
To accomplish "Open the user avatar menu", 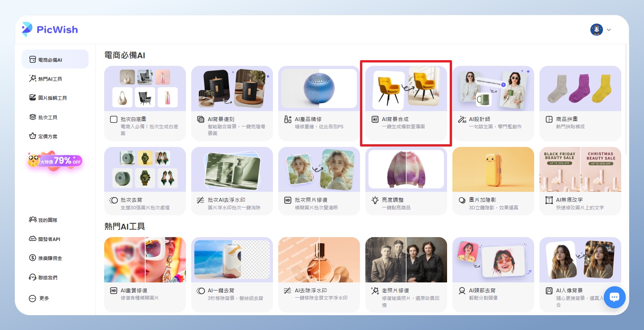I will pyautogui.click(x=596, y=30).
